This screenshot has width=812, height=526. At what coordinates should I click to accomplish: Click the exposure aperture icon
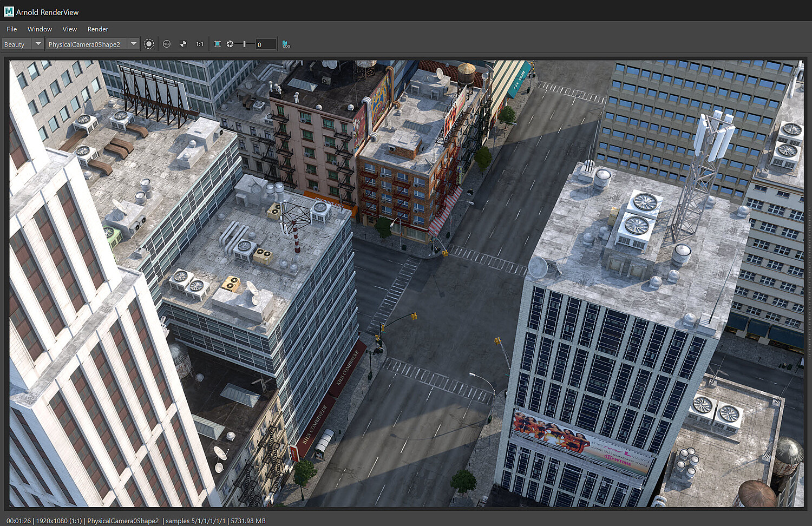(x=230, y=44)
